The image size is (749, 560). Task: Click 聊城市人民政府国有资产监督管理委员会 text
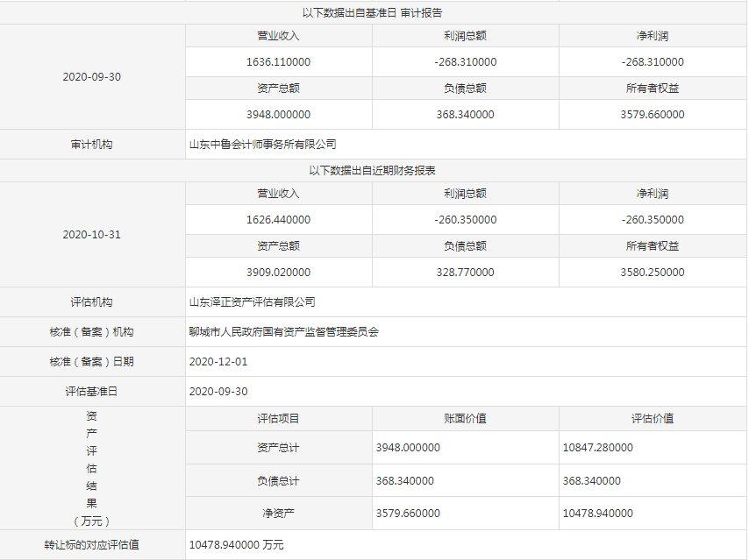tap(284, 332)
